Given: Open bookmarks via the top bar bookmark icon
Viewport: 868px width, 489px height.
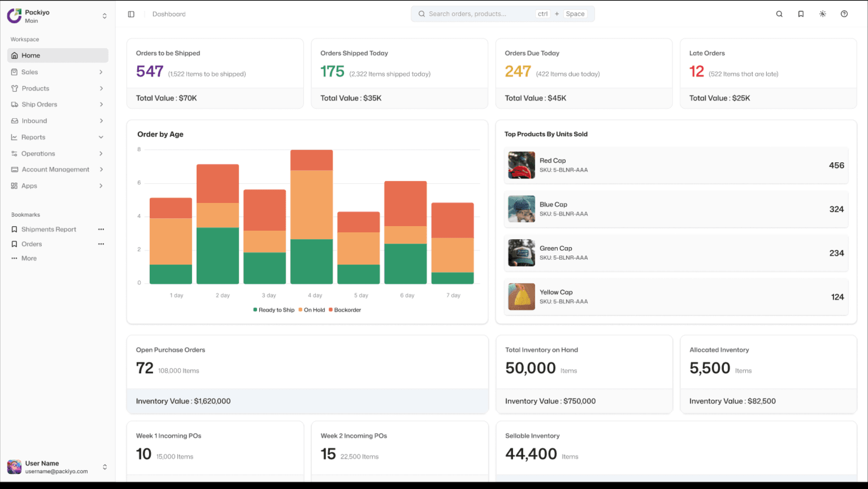Looking at the screenshot, I should (x=801, y=14).
